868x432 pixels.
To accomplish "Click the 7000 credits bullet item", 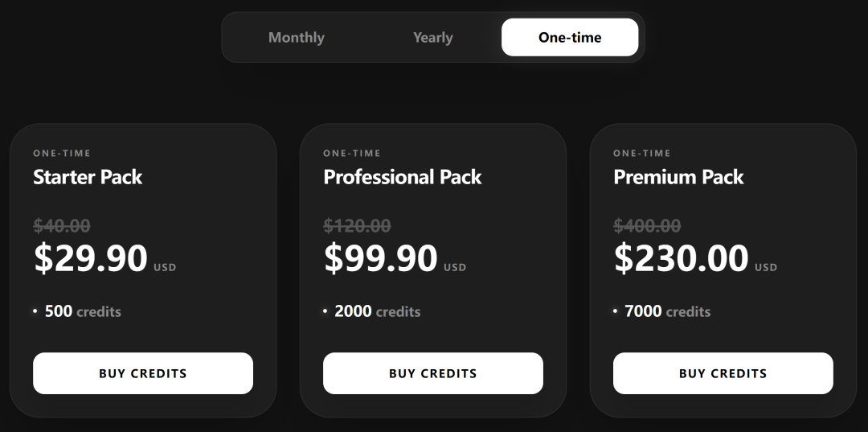I will [667, 311].
